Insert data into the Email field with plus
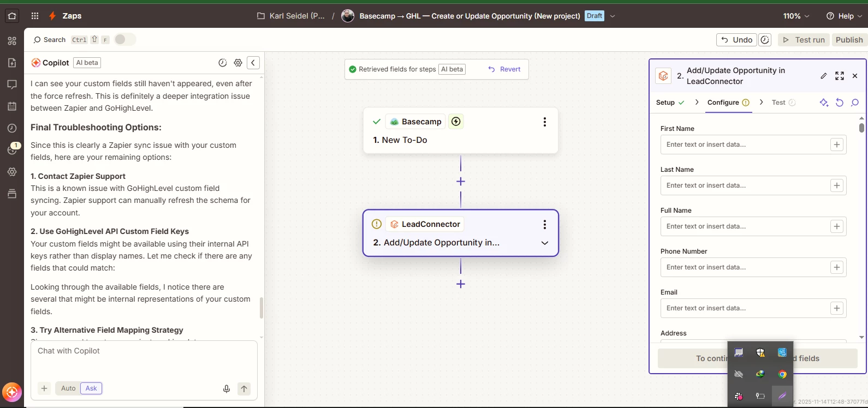The image size is (868, 408). [837, 308]
